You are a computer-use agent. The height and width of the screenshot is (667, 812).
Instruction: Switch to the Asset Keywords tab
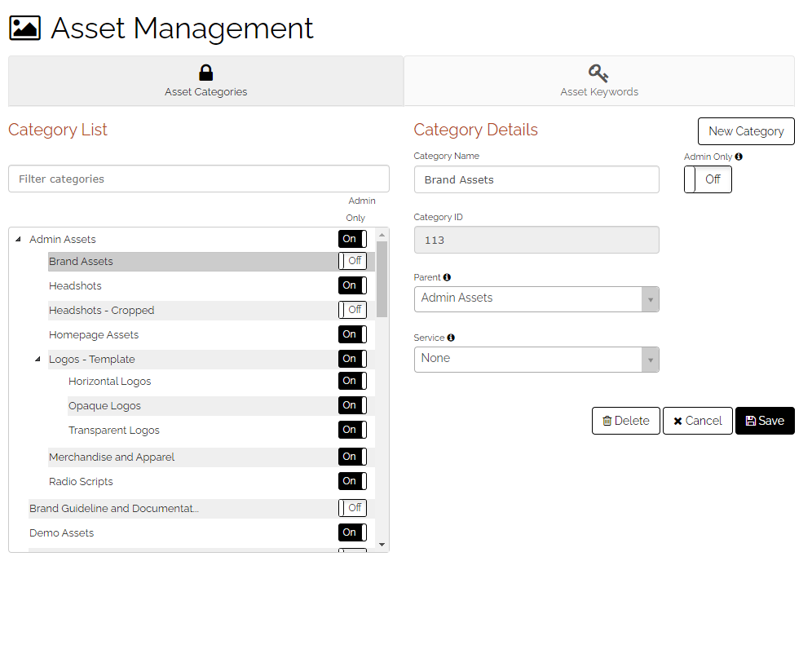598,81
